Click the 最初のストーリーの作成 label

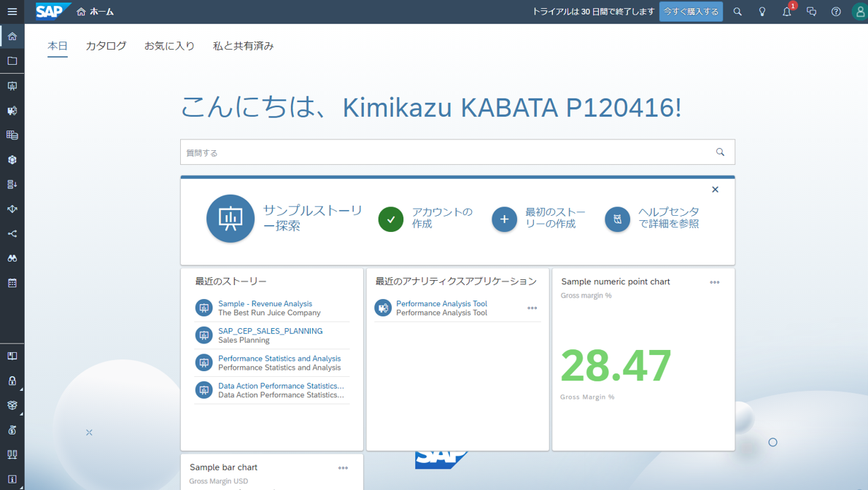555,217
